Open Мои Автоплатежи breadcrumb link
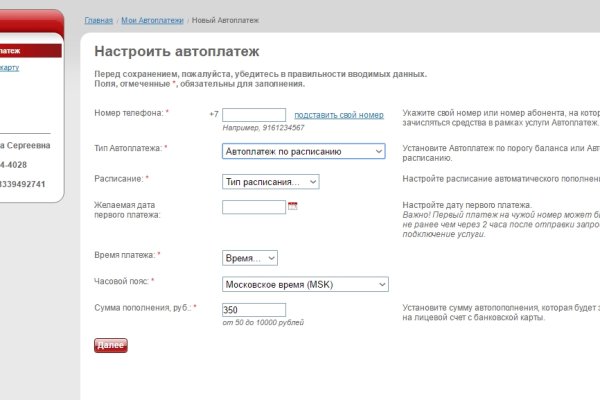The height and width of the screenshot is (400, 600). 151,20
